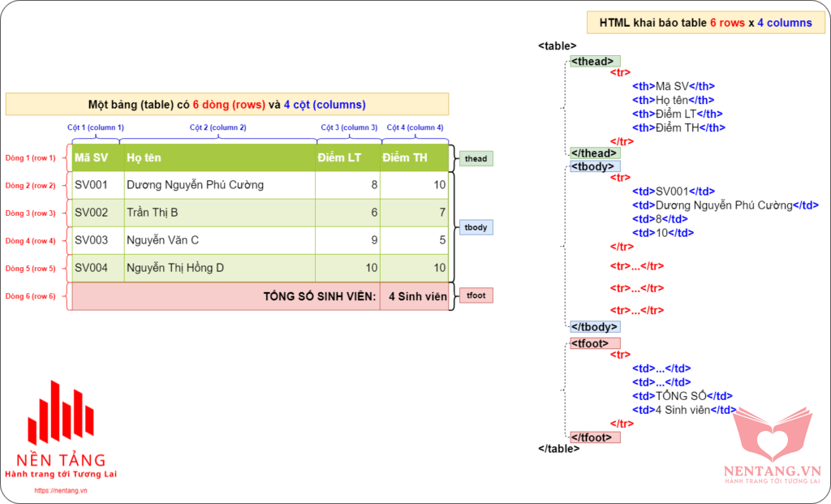The image size is (831, 504).
Task: Select the opening <tfoot> tag in code
Action: pos(595,343)
